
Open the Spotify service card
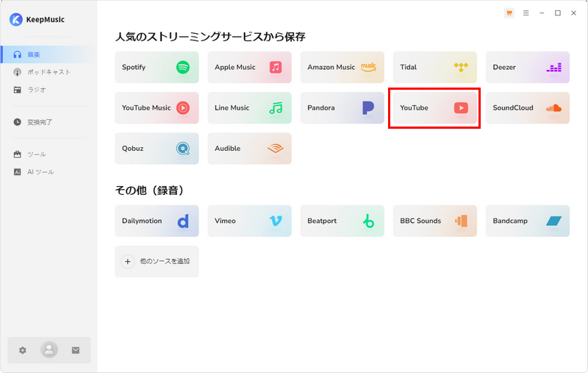pos(157,67)
